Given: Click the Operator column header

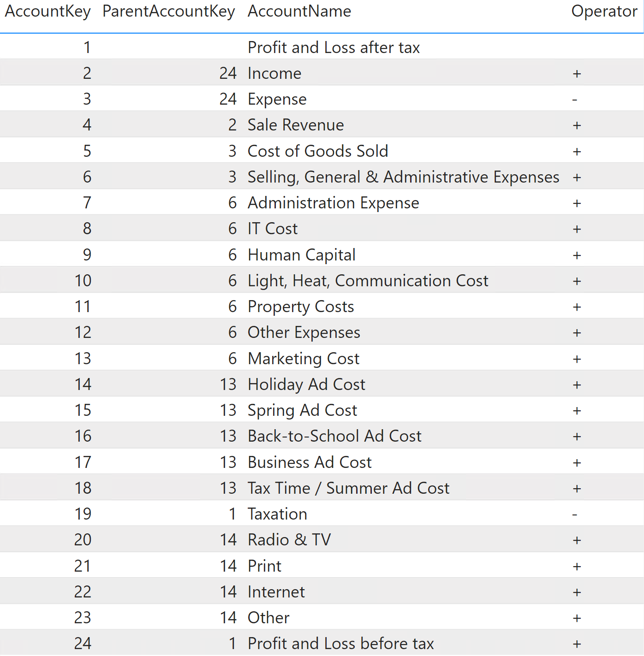Looking at the screenshot, I should tap(604, 12).
